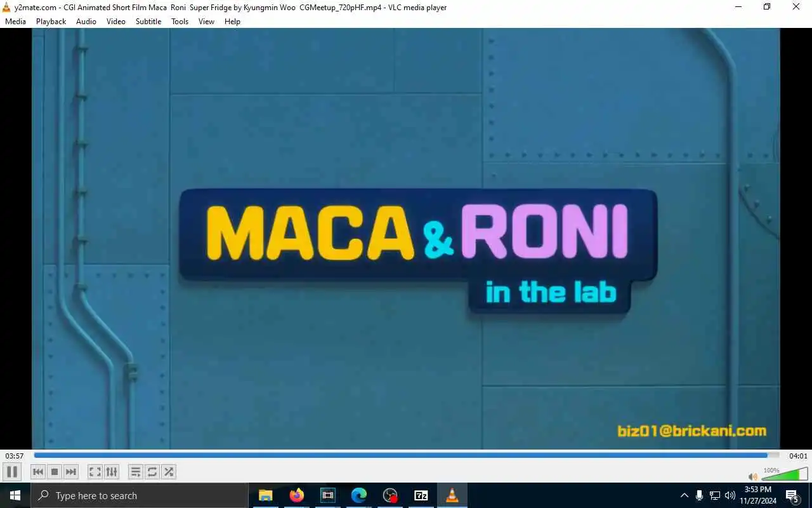
Task: Adjust the volume slider level
Action: click(784, 474)
